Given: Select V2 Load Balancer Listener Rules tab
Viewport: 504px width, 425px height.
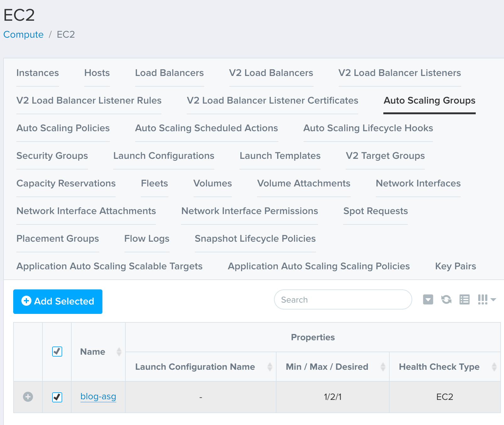Looking at the screenshot, I should 89,100.
